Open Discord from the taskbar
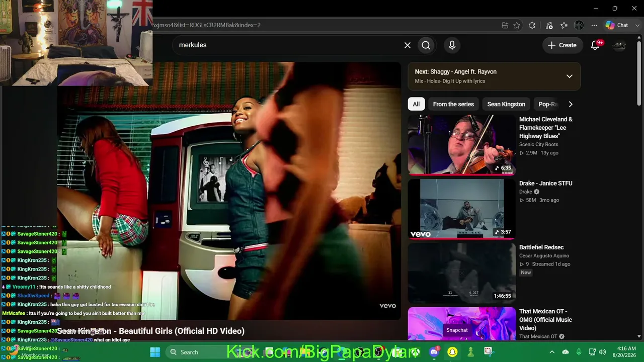This screenshot has height=362, width=644. [x=434, y=352]
